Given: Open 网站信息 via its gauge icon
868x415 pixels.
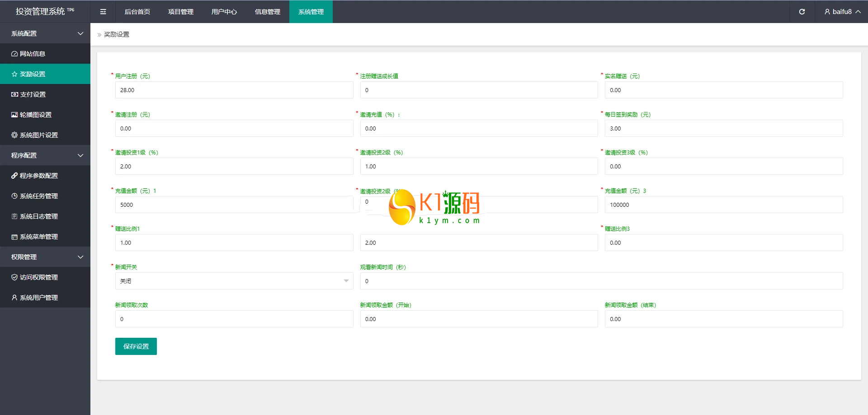Looking at the screenshot, I should pyautogui.click(x=14, y=54).
